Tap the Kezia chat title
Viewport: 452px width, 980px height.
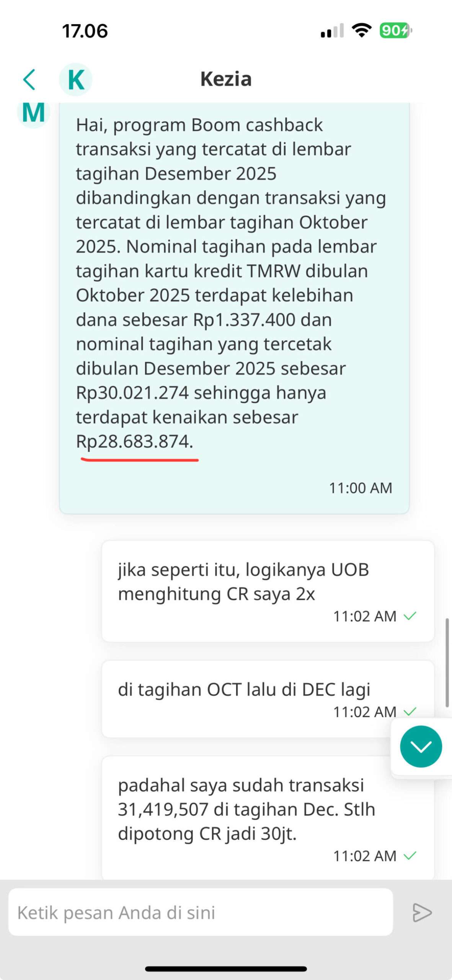226,79
